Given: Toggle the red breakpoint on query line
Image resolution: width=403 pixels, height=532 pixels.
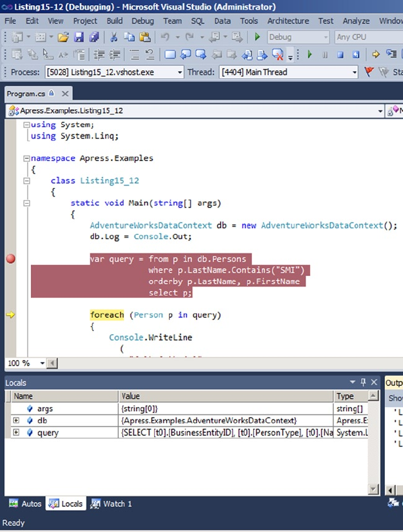Looking at the screenshot, I should [10, 259].
